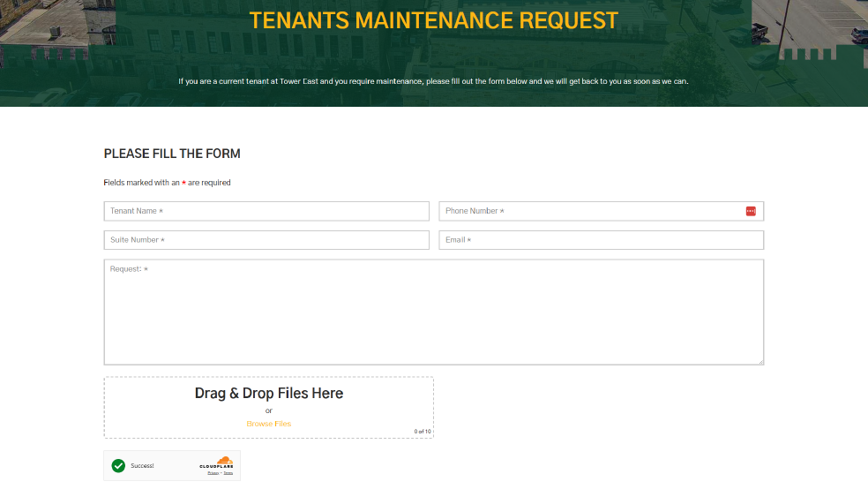Click the Tenants Maintenance Request title
The image size is (868, 489).
(x=433, y=20)
